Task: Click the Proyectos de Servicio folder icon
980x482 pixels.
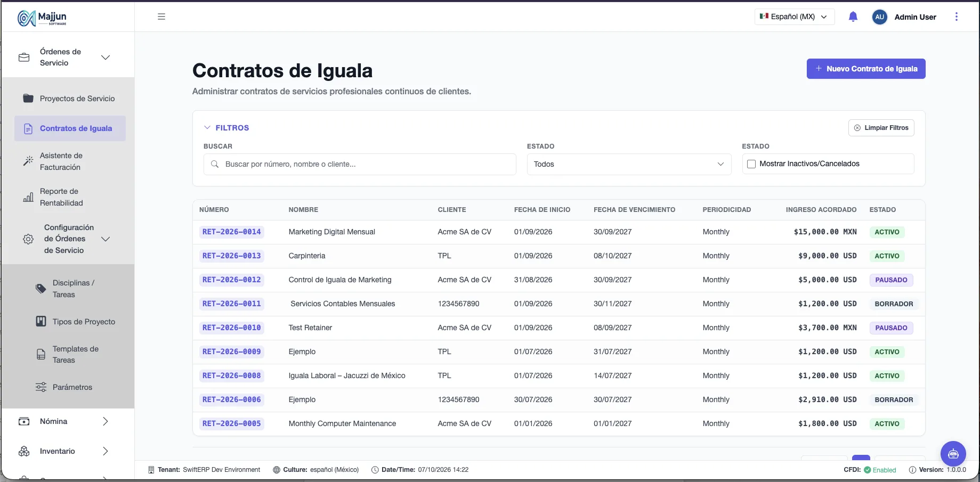Action: pyautogui.click(x=28, y=99)
